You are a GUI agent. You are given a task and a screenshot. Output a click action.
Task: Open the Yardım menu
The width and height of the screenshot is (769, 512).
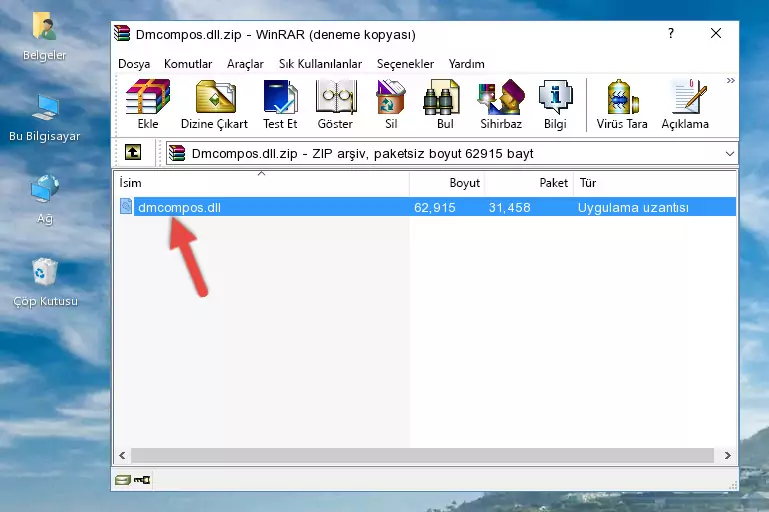pyautogui.click(x=466, y=64)
